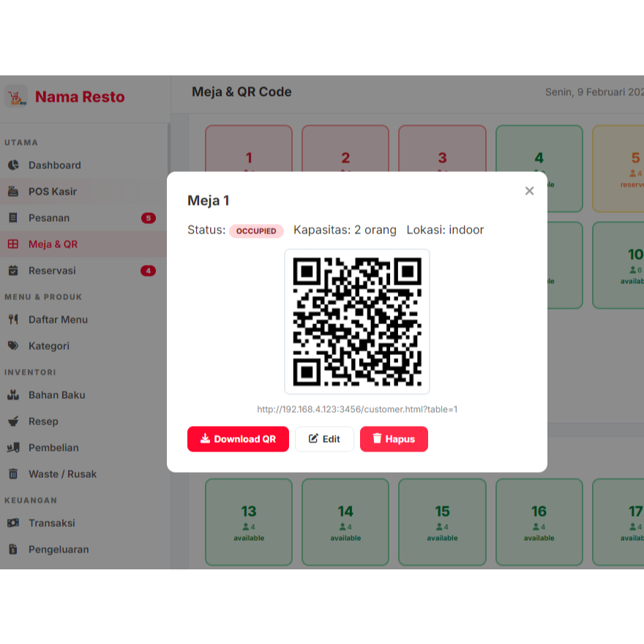Click the Resep mortar icon

(x=13, y=421)
